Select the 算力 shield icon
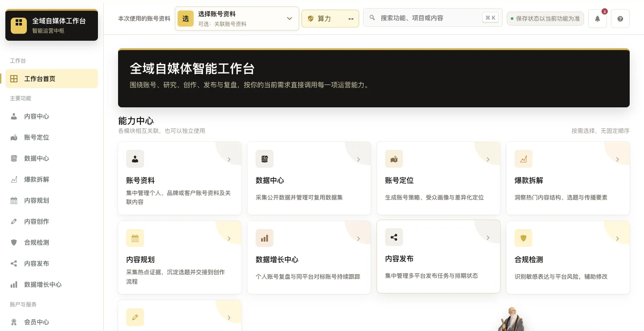The width and height of the screenshot is (644, 331). (310, 19)
